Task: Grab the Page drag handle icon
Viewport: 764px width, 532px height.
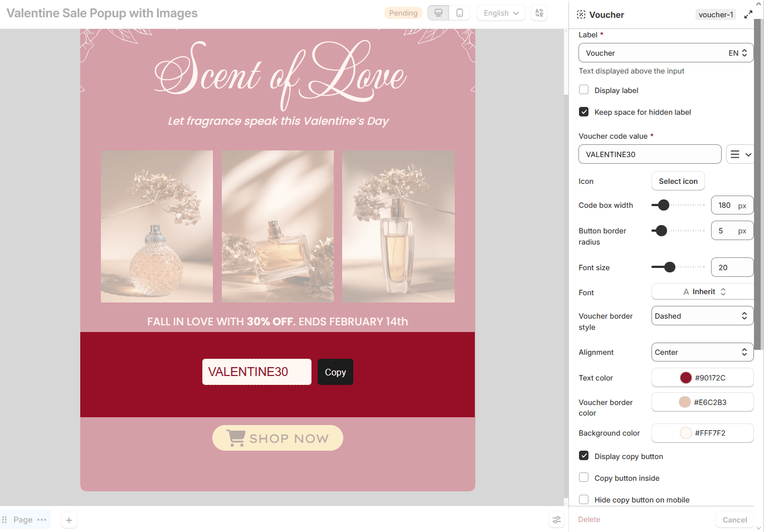Action: tap(4, 520)
